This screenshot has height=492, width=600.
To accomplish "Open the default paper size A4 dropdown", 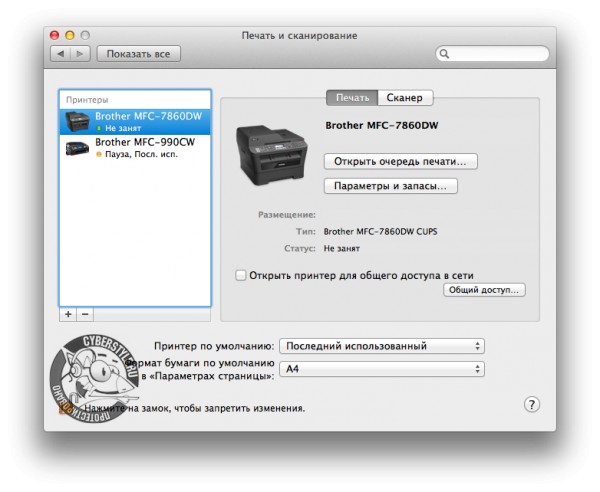I will click(x=382, y=369).
